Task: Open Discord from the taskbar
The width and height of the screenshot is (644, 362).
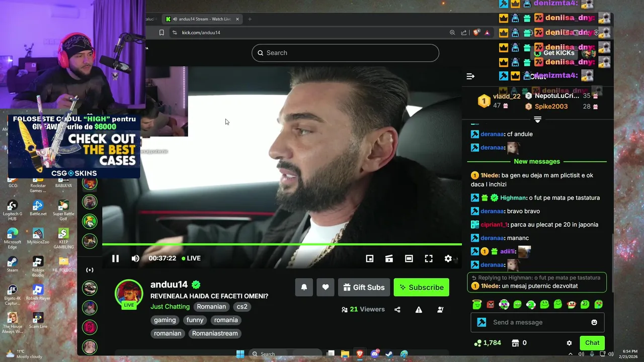Action: pos(375,354)
